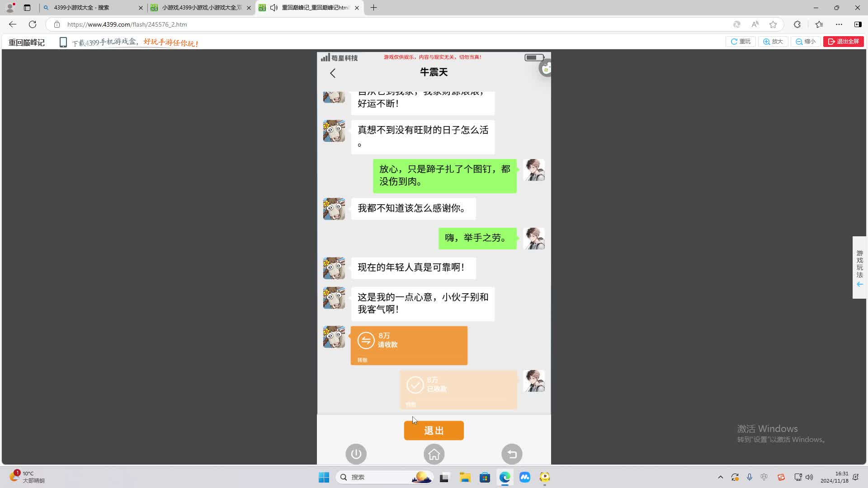This screenshot has width=868, height=488.
Task: Toggle mute on the 重回巅峰记 tab
Action: 274,7
